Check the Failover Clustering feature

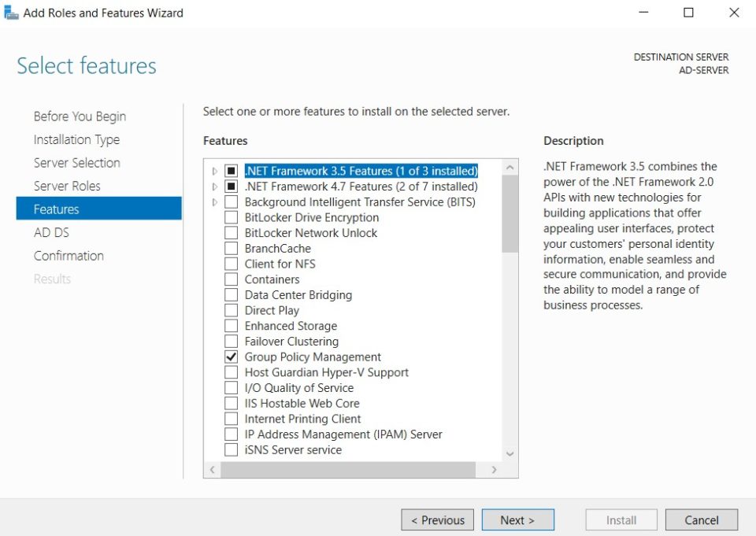coord(232,341)
